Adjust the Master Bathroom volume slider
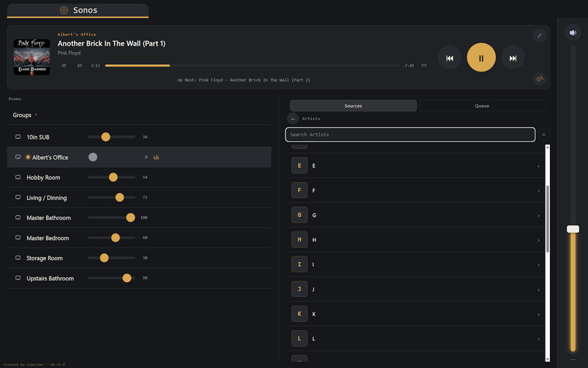The height and width of the screenshot is (368, 588). 112,218
